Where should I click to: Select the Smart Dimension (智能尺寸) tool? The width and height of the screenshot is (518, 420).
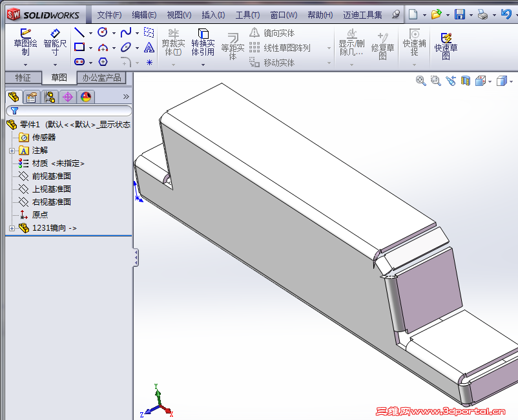[x=55, y=34]
